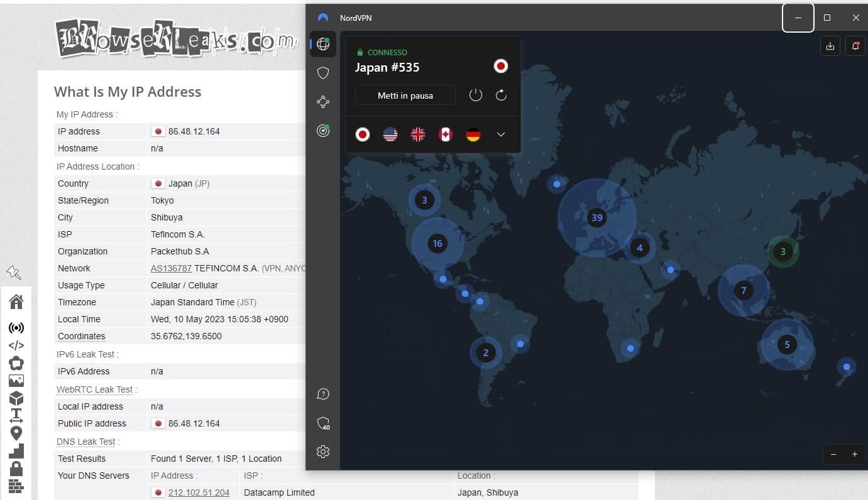Open the IP address broadcast icon in sidebar

[x=16, y=328]
